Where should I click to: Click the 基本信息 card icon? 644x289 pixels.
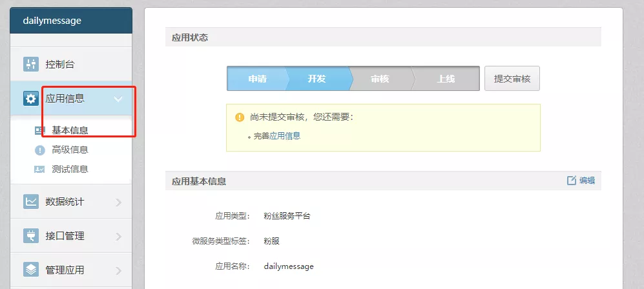click(39, 131)
